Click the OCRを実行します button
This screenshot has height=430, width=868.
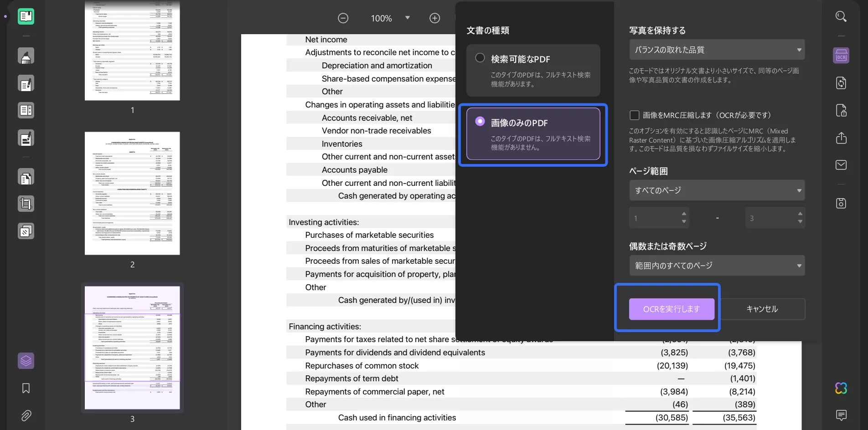(671, 309)
